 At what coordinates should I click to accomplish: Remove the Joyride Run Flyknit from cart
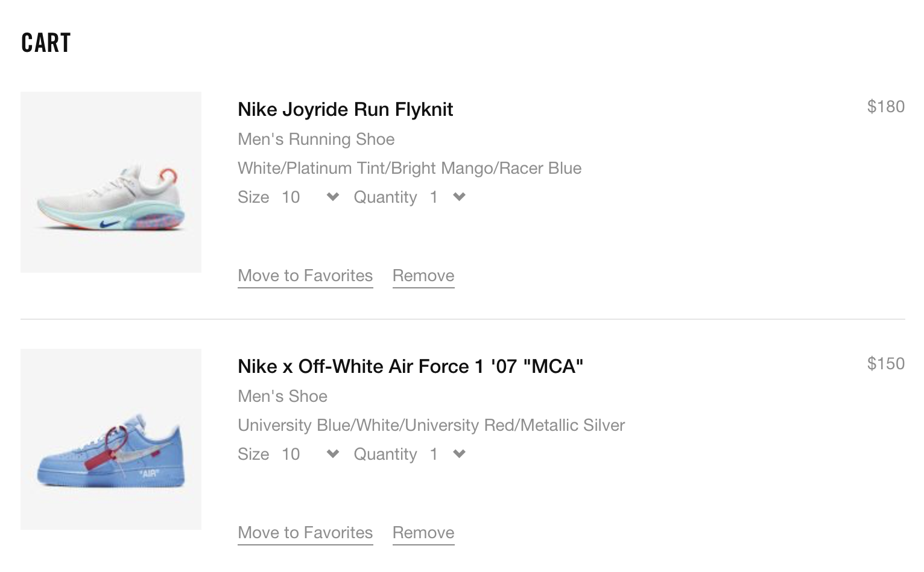423,276
